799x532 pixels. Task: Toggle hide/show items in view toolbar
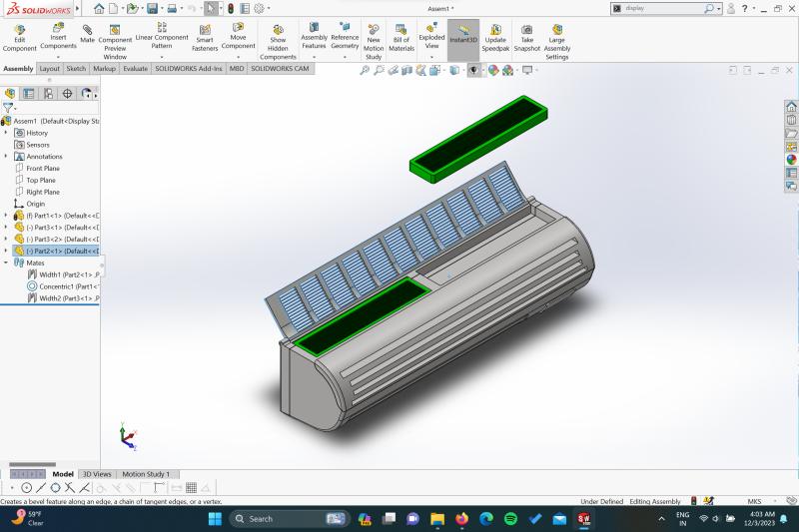pyautogui.click(x=472, y=70)
